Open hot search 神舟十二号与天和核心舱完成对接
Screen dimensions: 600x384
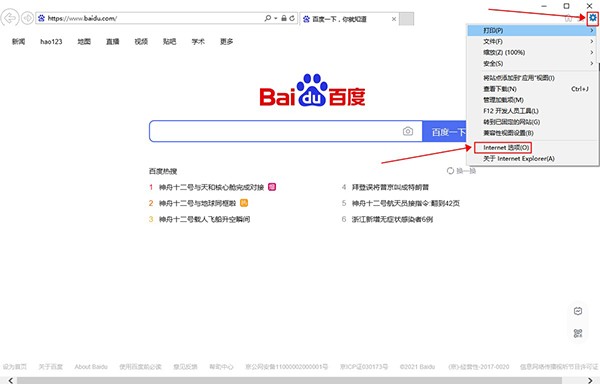(211, 187)
